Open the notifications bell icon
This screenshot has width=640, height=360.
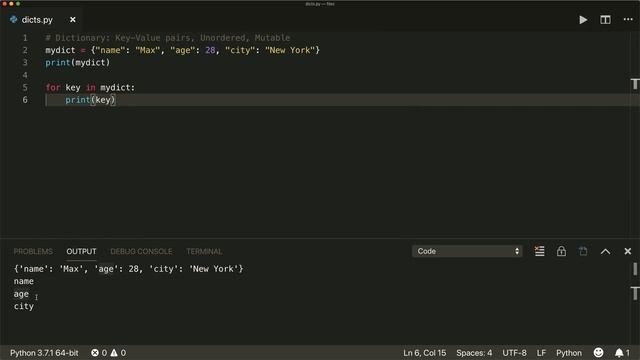point(622,353)
